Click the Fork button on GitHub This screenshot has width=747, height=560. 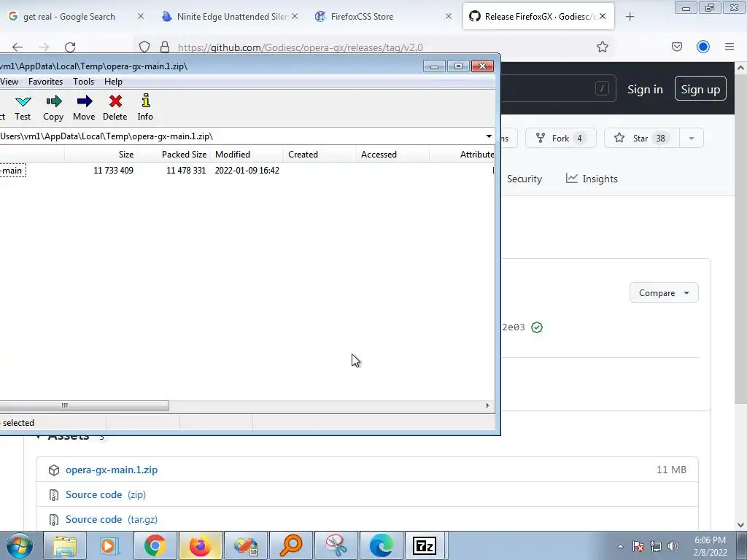click(560, 138)
